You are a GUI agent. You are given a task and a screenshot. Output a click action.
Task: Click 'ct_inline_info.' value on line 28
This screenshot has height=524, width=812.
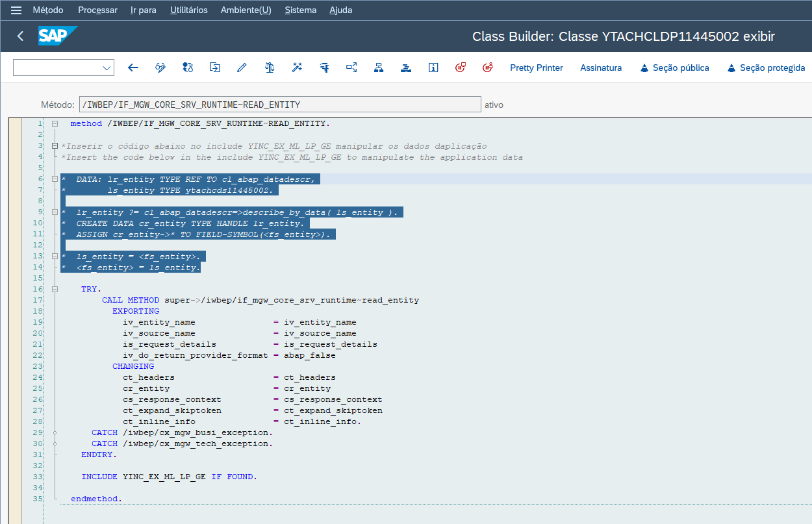(323, 421)
